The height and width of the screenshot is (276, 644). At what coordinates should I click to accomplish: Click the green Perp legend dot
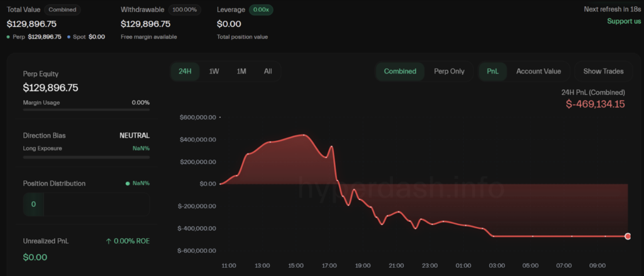point(9,37)
